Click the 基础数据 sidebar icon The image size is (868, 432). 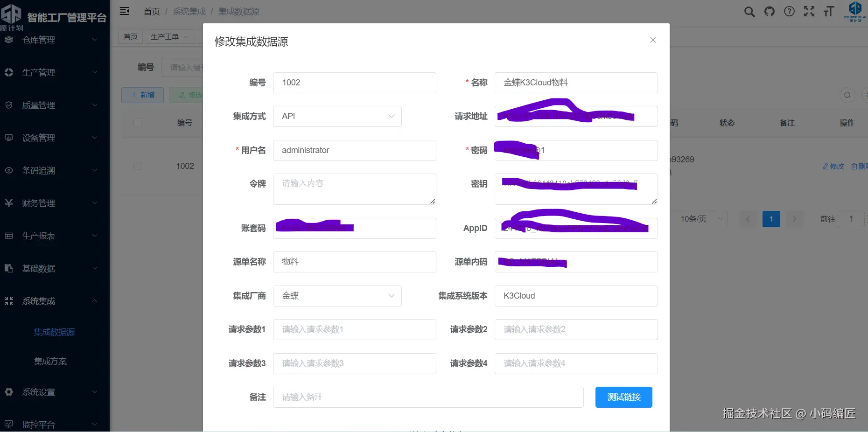pos(9,268)
